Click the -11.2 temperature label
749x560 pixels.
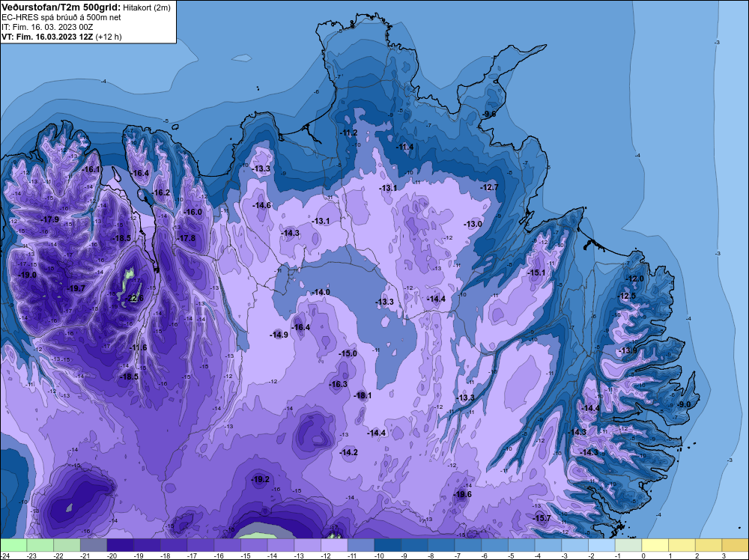[x=348, y=133]
